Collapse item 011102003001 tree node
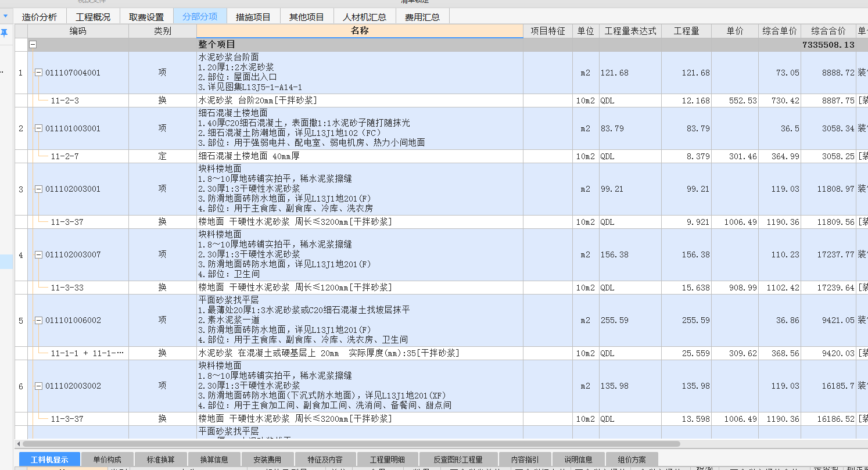This screenshot has height=470, width=868. click(x=39, y=189)
